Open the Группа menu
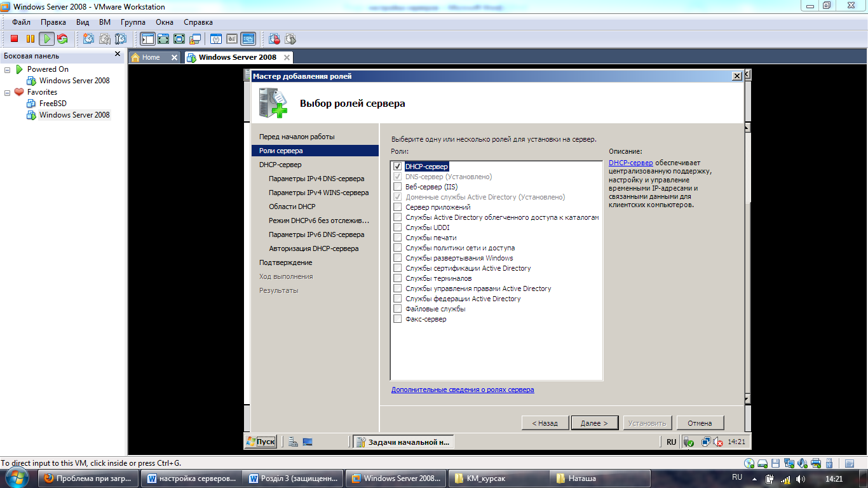 click(133, 22)
